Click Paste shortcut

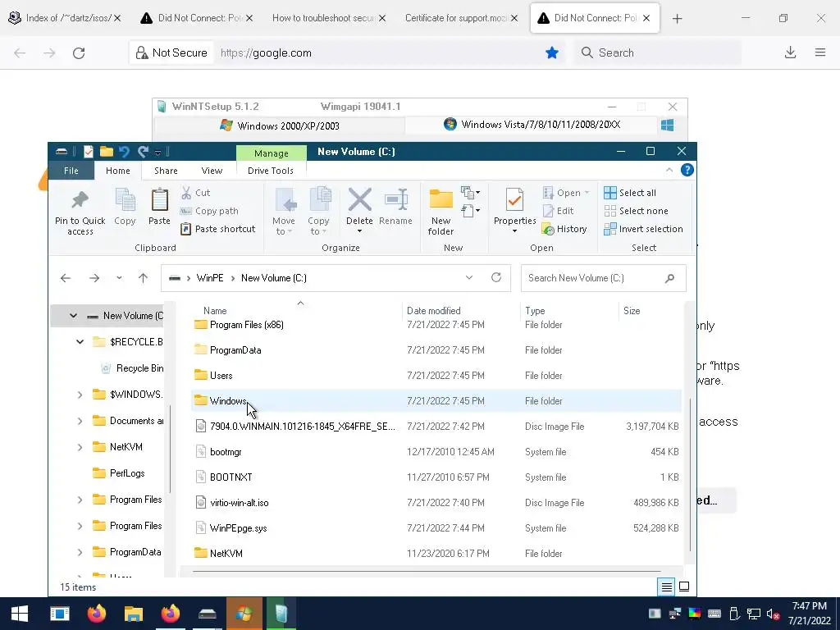tap(218, 230)
